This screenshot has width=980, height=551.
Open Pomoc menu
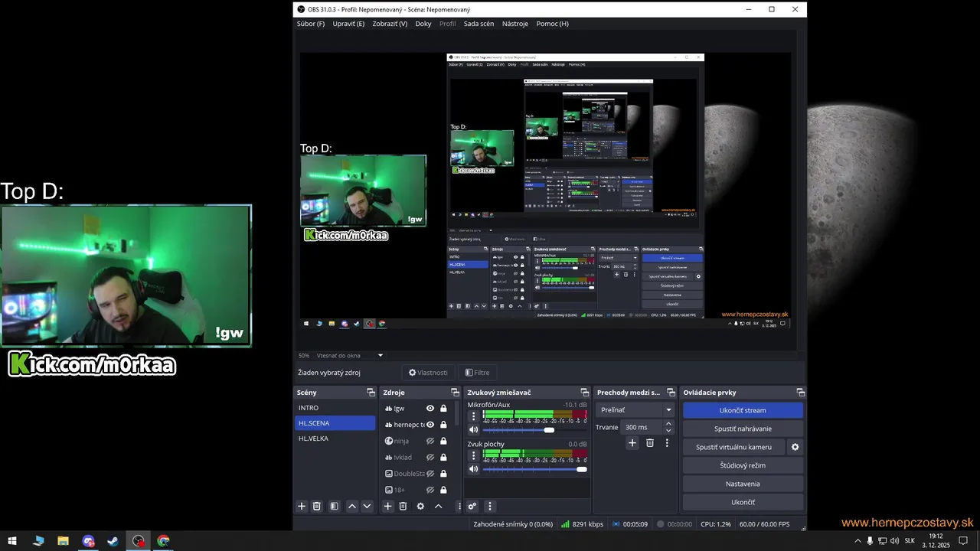(553, 24)
